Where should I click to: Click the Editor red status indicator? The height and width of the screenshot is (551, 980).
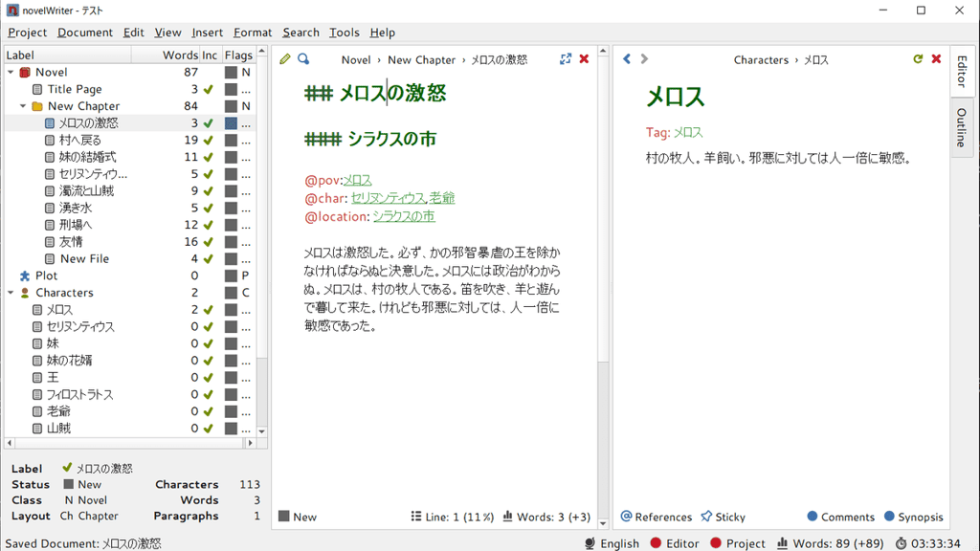pos(656,543)
